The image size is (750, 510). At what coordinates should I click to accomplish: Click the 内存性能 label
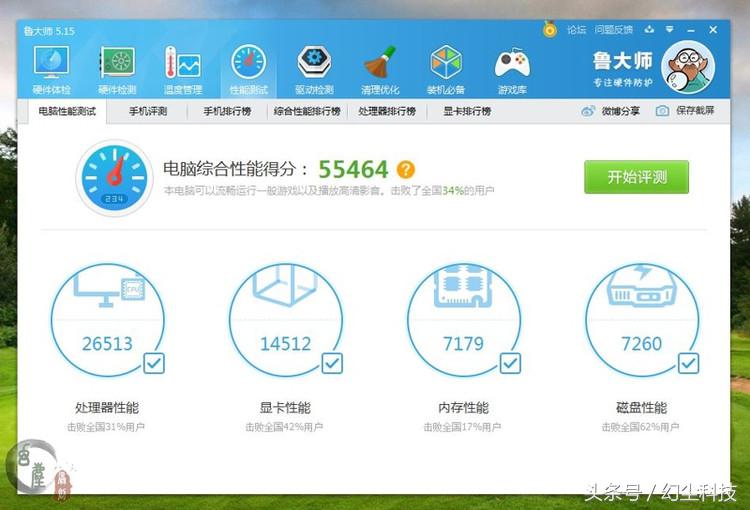pyautogui.click(x=463, y=408)
